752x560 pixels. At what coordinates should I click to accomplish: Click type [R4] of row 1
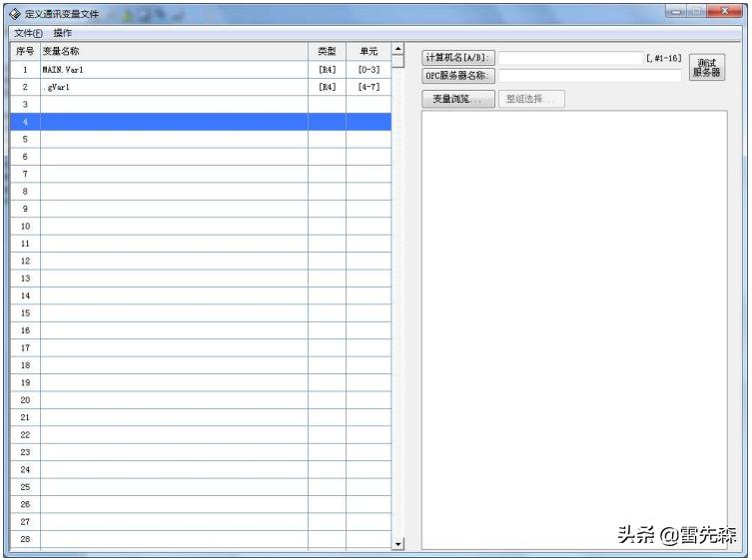[328, 70]
